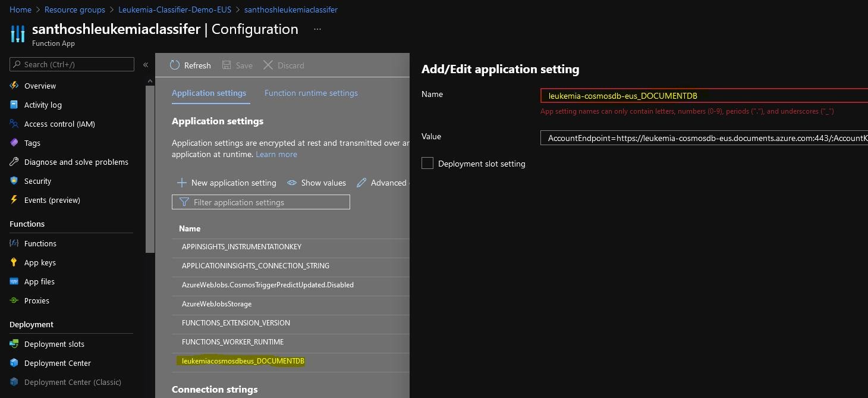
Task: Open the Functions fx icon
Action: coord(14,243)
